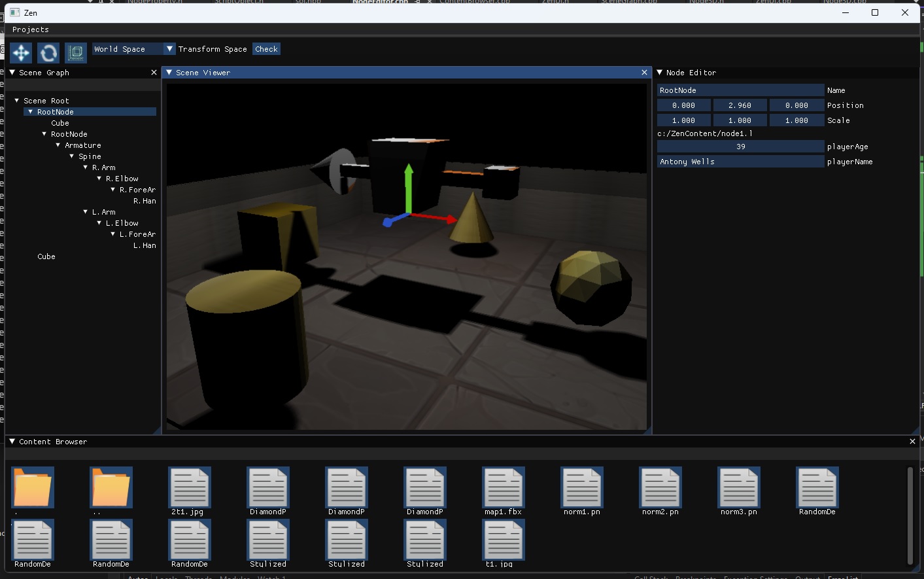This screenshot has width=924, height=579.
Task: Collapse the L.ForeAr tree node
Action: 113,234
